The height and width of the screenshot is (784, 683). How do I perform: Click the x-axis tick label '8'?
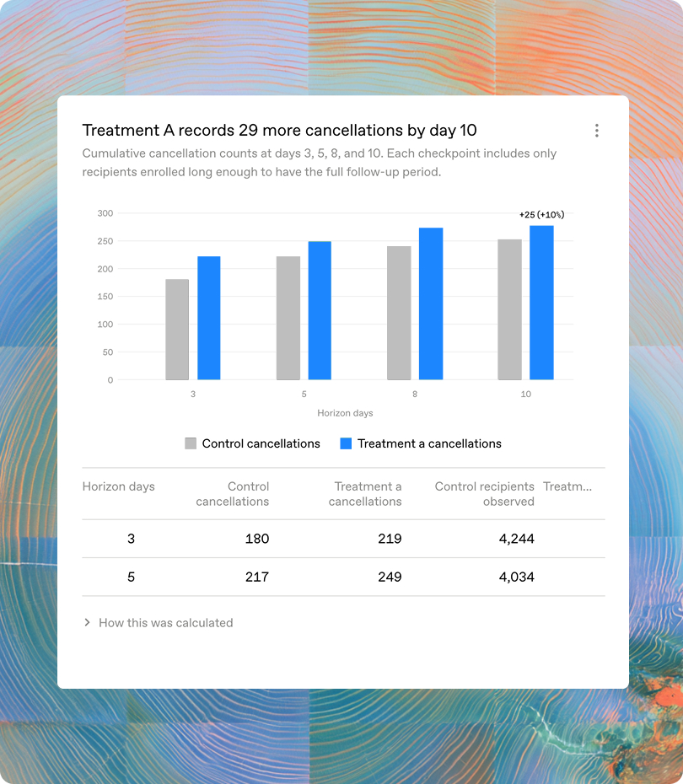(x=415, y=394)
